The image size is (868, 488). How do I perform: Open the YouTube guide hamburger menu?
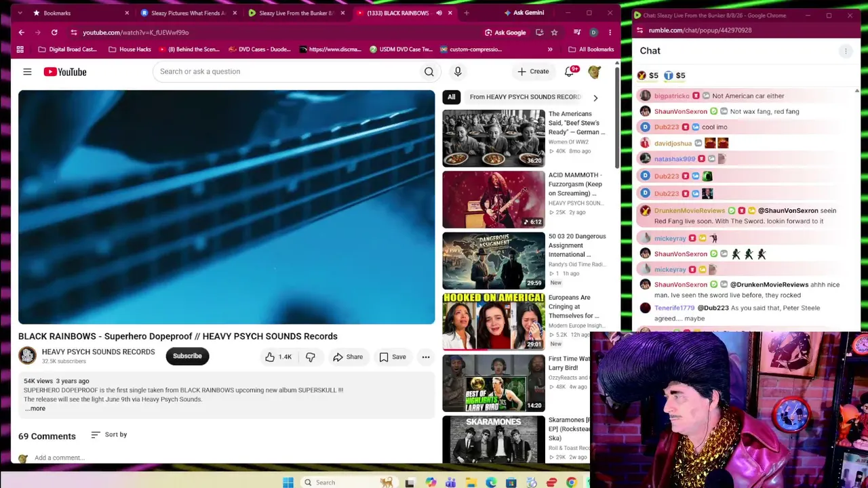pyautogui.click(x=27, y=71)
